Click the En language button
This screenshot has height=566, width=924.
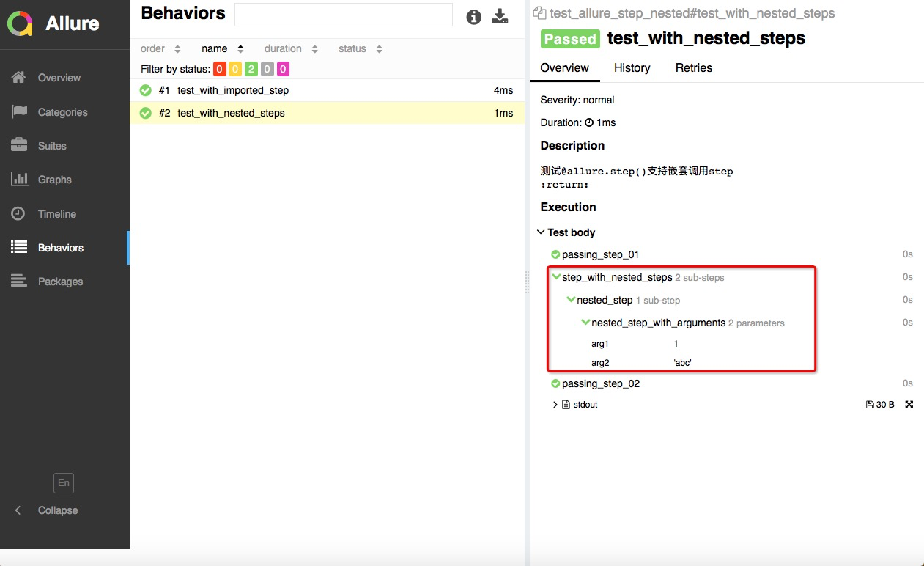(64, 482)
